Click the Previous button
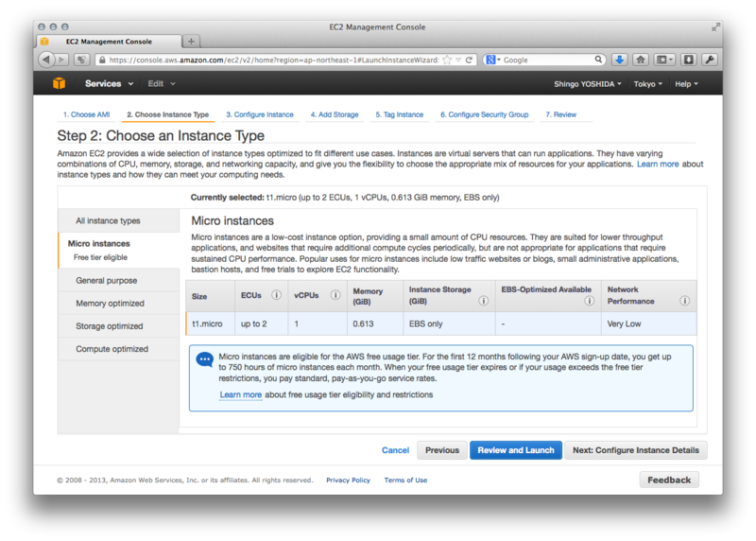This screenshot has height=541, width=756. [x=442, y=450]
